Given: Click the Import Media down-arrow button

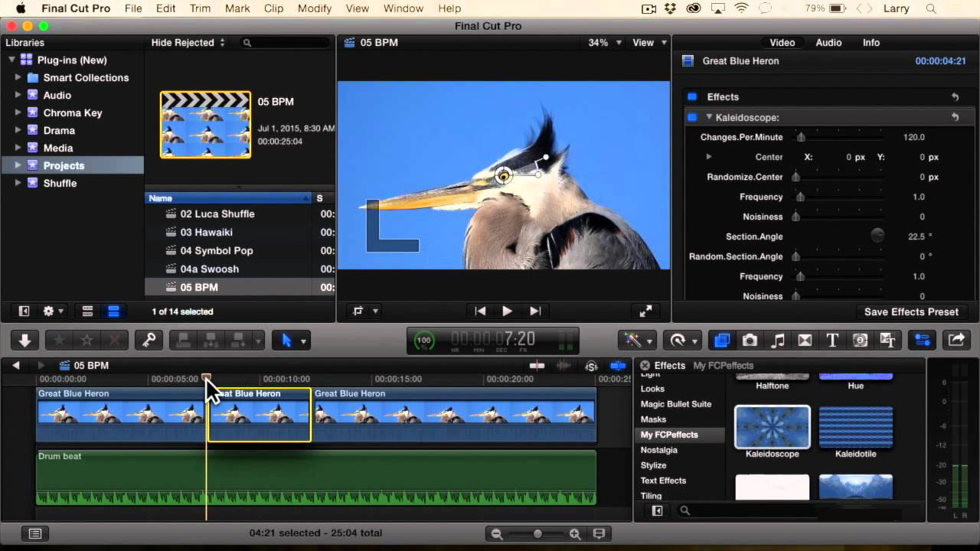Looking at the screenshot, I should pos(24,341).
